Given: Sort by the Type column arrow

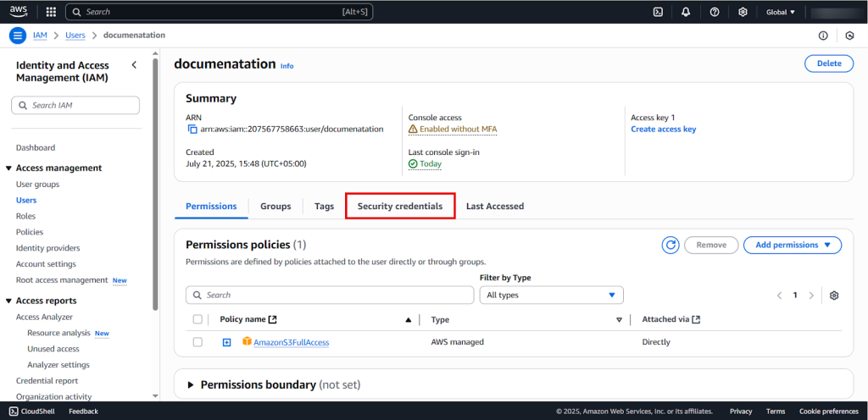Looking at the screenshot, I should click(x=620, y=319).
